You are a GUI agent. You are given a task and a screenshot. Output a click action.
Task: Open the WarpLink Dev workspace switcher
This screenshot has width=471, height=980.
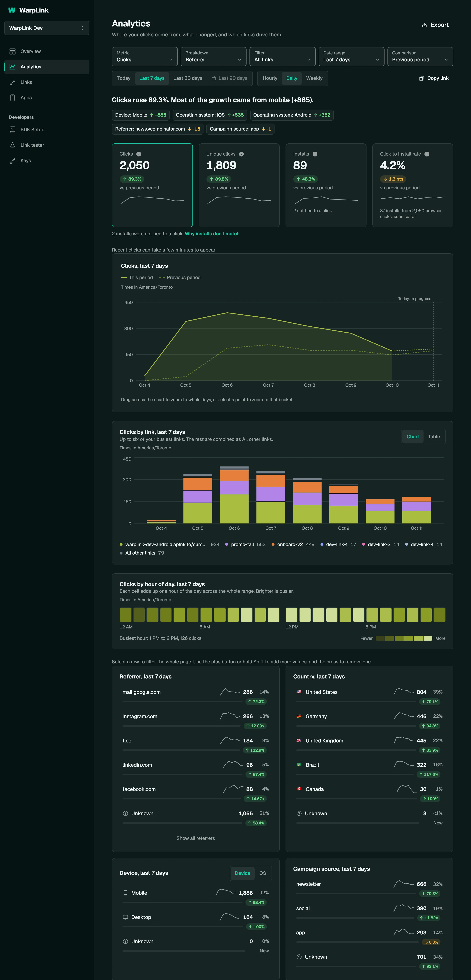point(47,28)
